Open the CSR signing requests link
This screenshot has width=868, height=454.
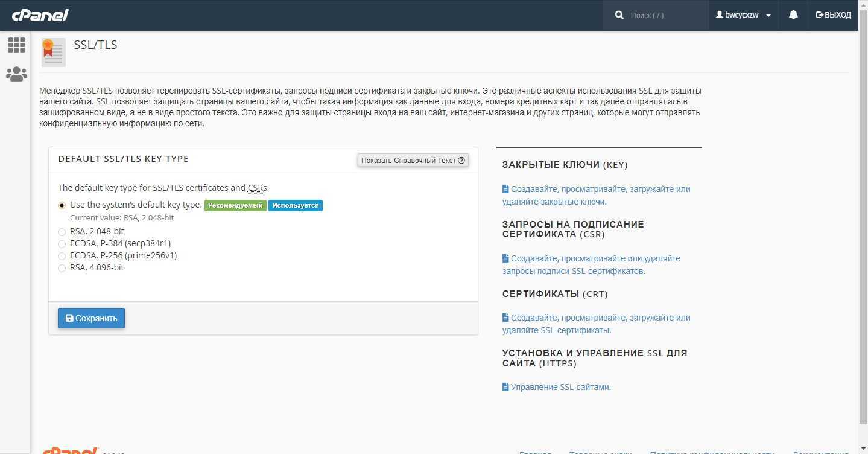pyautogui.click(x=591, y=264)
